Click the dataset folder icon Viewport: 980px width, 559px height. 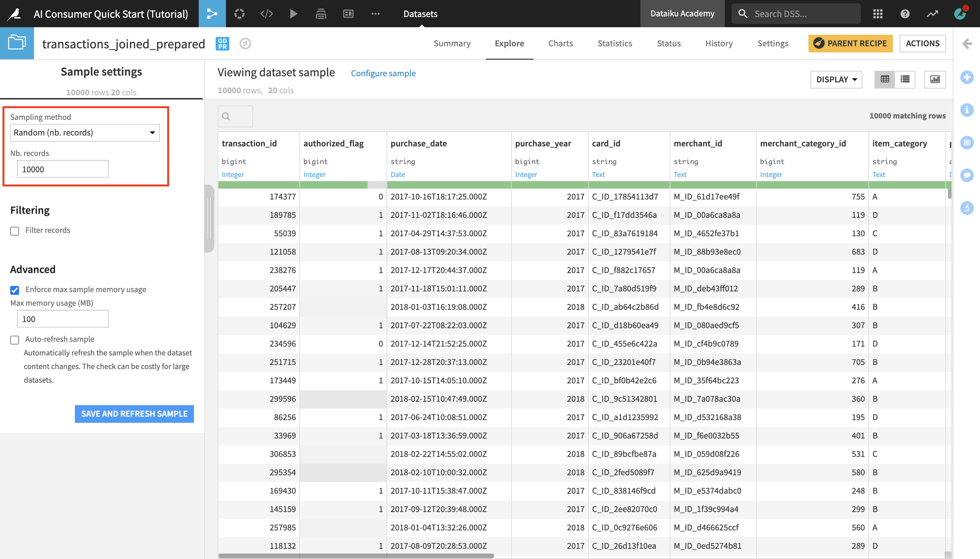click(x=17, y=43)
